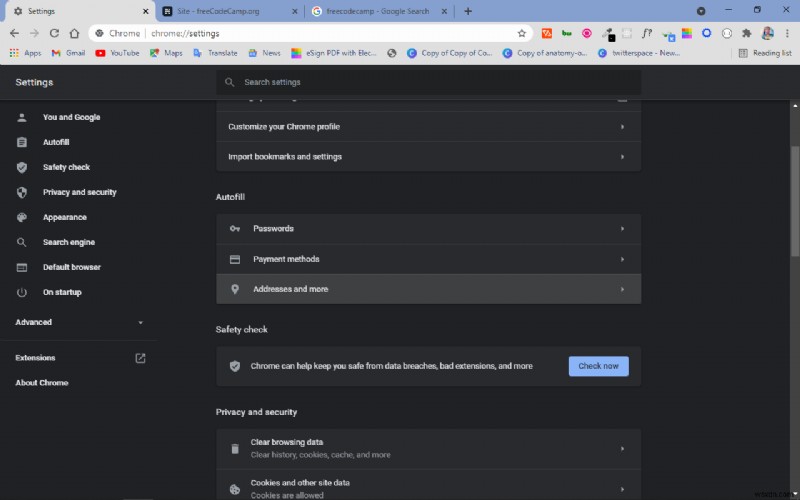Open Privacy and security sidebar section
The height and width of the screenshot is (500, 800).
80,192
